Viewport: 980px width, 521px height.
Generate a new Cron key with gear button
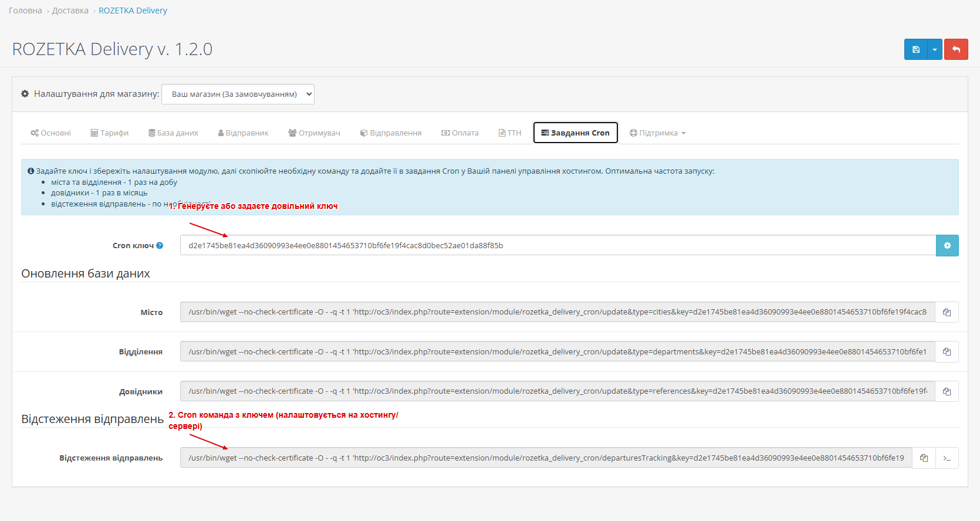click(947, 245)
